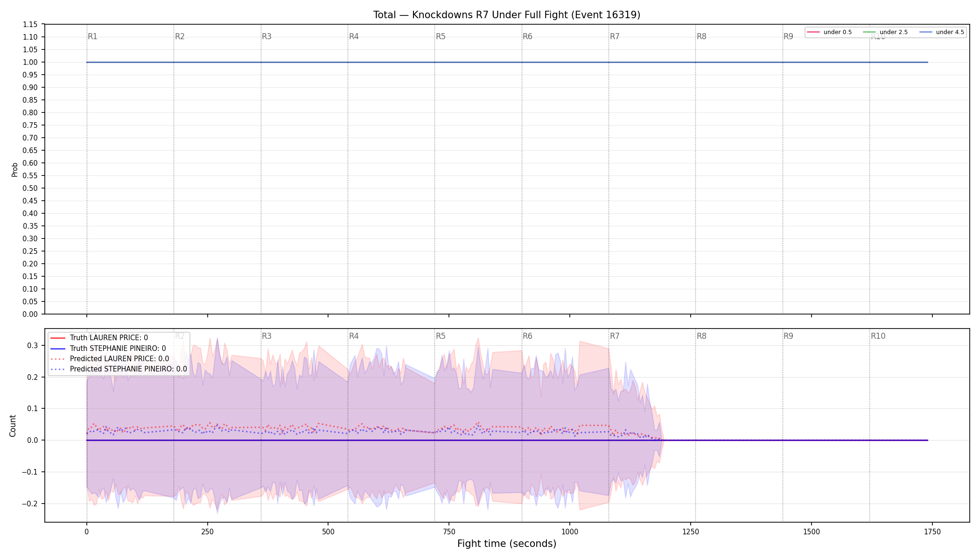Click the Truth LAUREN PRICE legend entry

click(99, 338)
